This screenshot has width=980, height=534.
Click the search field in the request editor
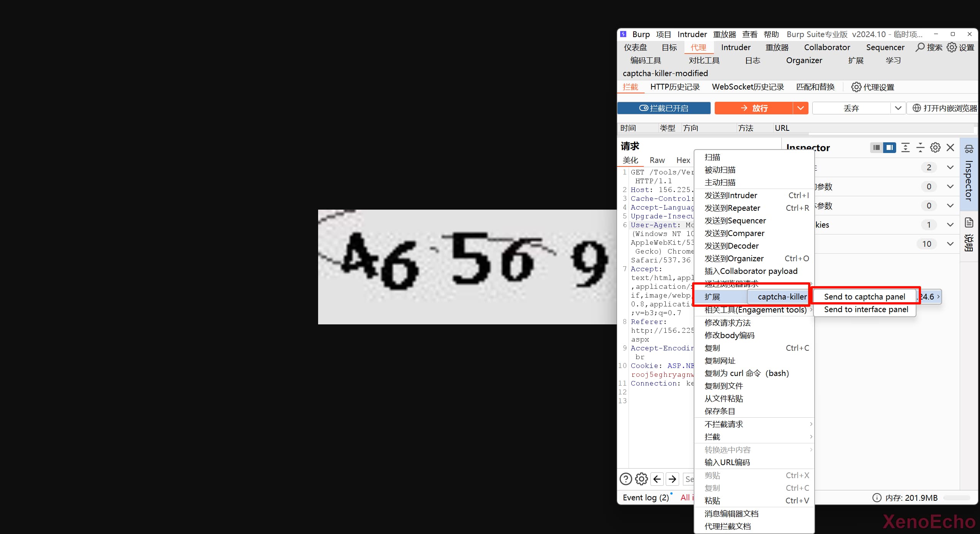(x=689, y=479)
